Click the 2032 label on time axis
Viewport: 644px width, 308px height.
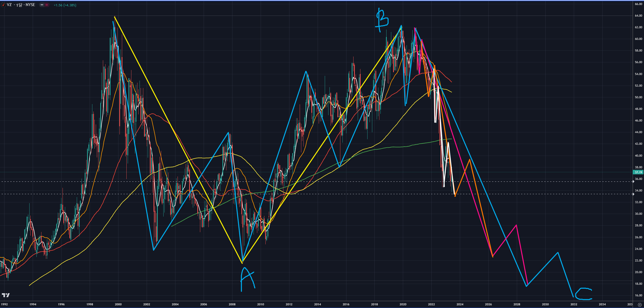(x=574, y=304)
